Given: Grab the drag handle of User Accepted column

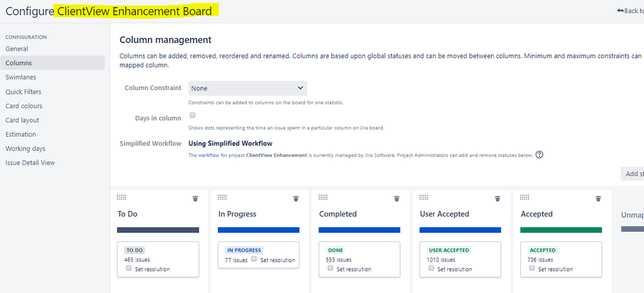Looking at the screenshot, I should [x=424, y=198].
